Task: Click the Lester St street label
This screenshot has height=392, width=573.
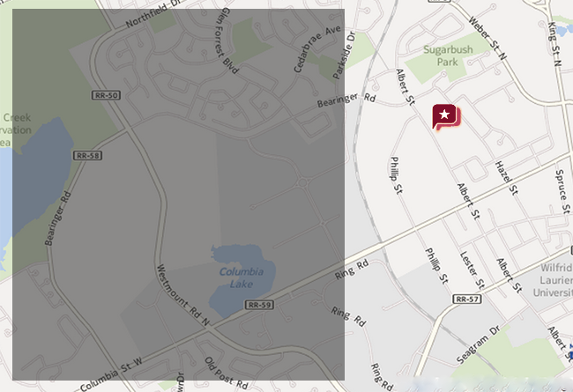Action: coord(472,270)
